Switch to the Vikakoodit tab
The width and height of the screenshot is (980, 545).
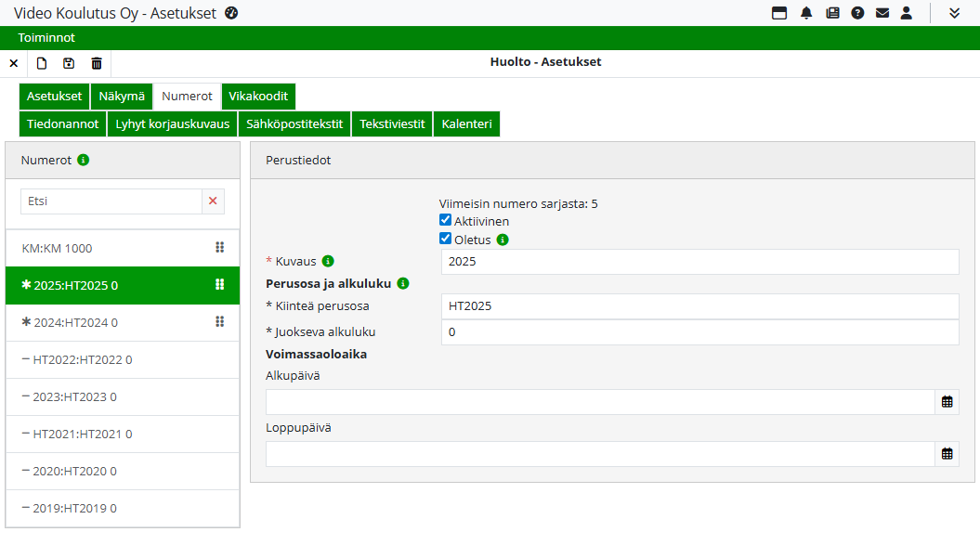pos(258,97)
